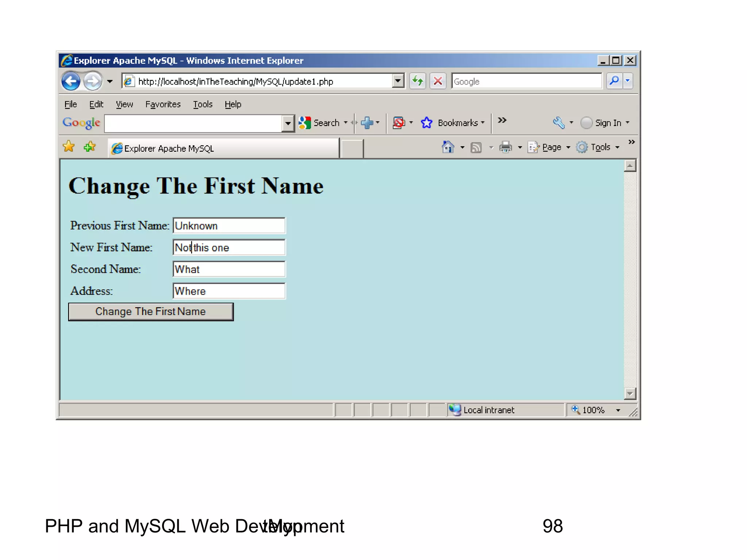
Task: Open the Tools gear command bar menu
Action: [598, 147]
